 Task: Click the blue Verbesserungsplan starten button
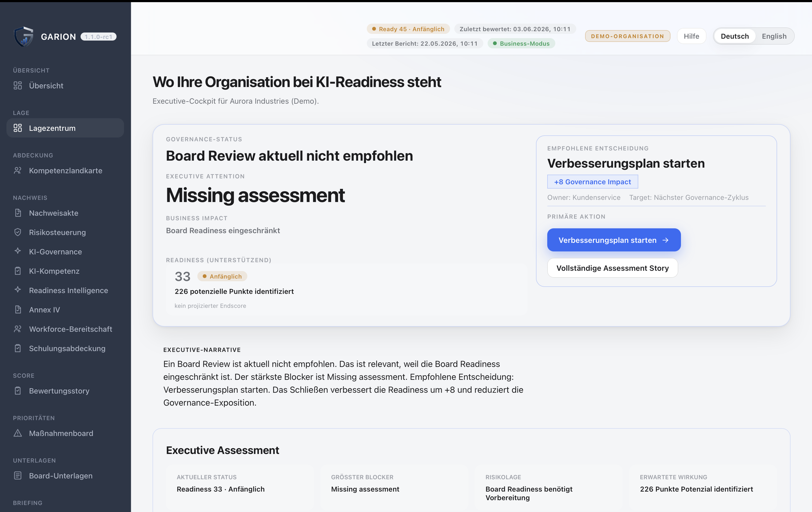tap(614, 240)
